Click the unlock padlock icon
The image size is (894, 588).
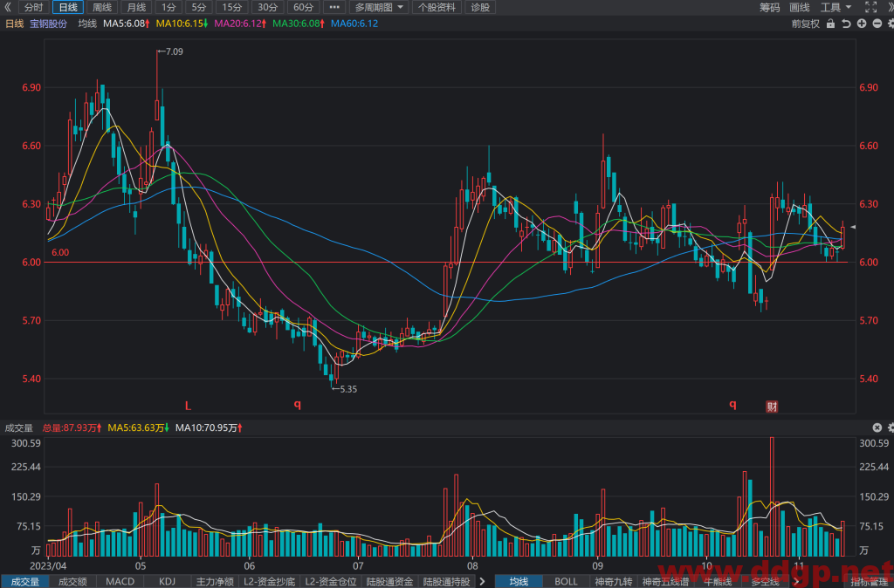(x=830, y=24)
